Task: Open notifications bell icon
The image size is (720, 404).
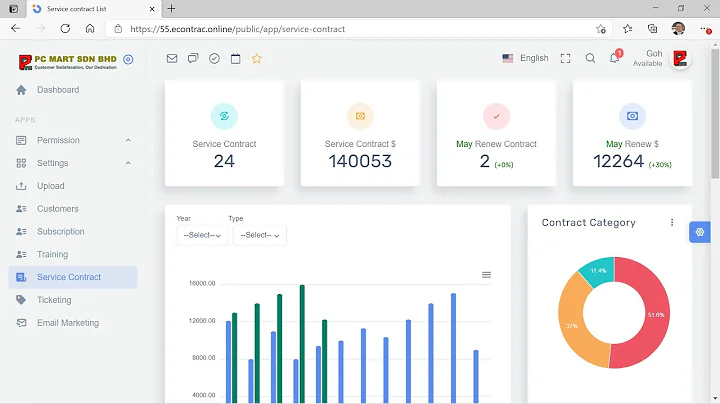Action: (x=614, y=58)
